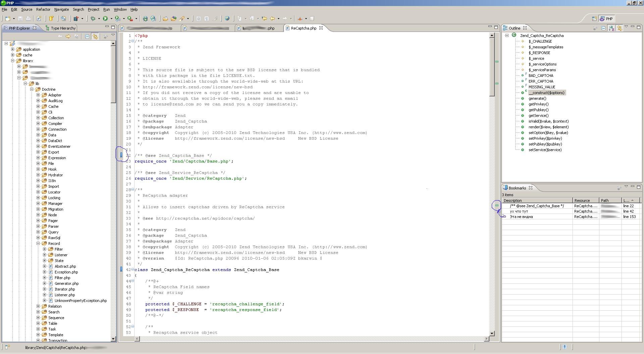Expand the application folder node
This screenshot has width=644, height=354.
tap(13, 49)
